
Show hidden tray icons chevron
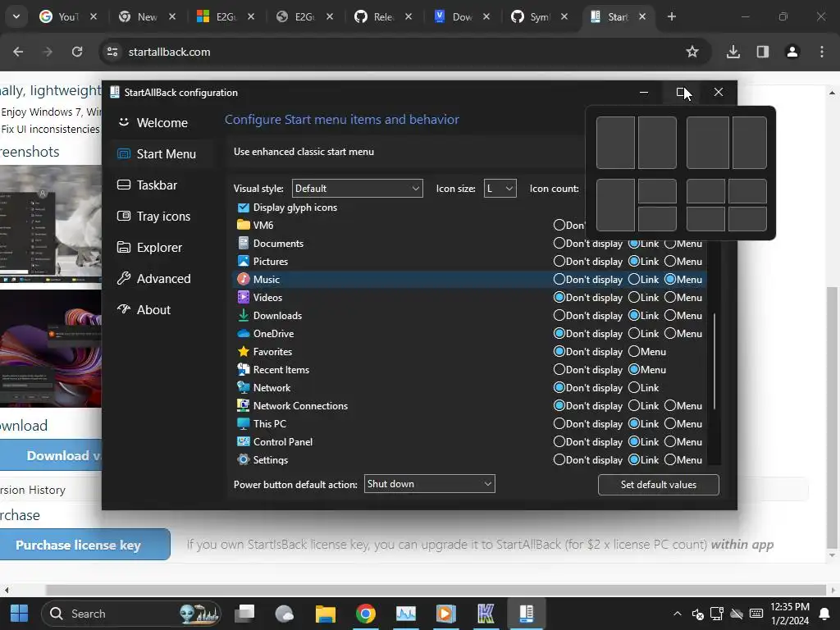point(677,614)
